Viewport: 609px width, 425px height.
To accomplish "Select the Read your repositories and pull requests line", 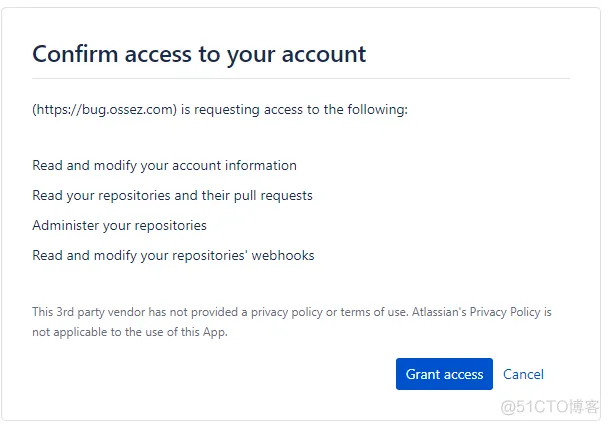I will coord(172,195).
